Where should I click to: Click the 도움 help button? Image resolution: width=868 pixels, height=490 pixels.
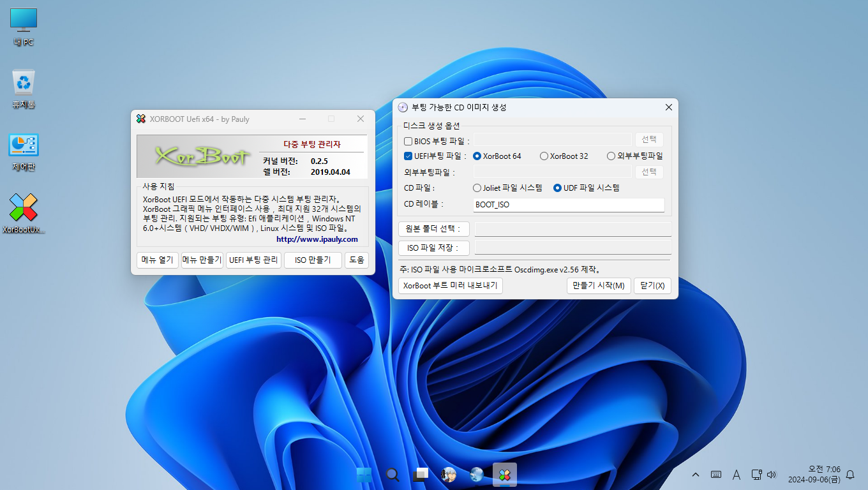(x=357, y=260)
